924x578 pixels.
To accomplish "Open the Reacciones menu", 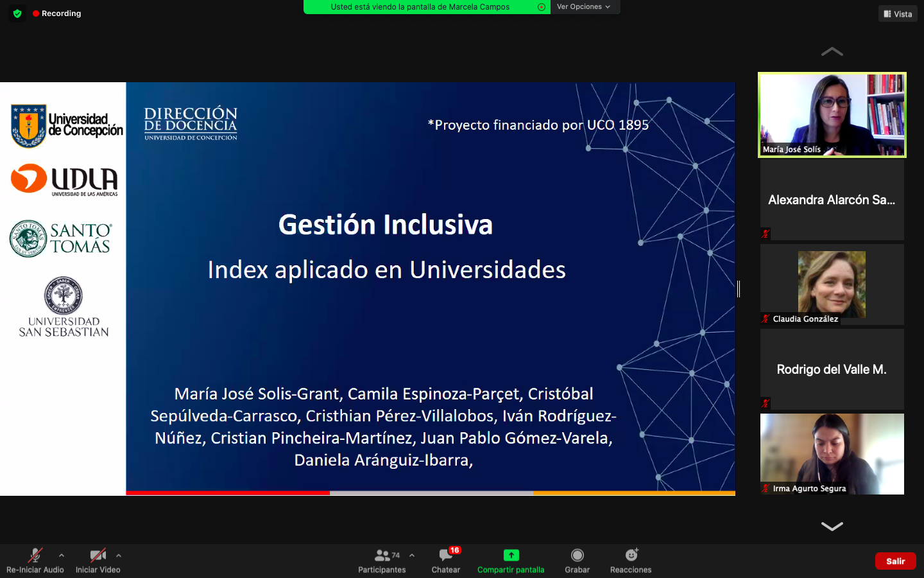I will point(631,561).
